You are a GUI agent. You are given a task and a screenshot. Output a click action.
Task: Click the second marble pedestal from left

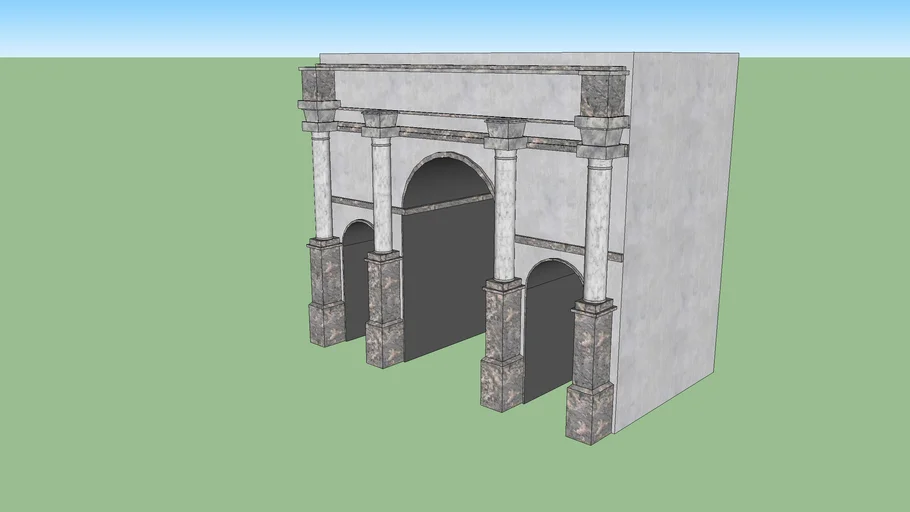click(x=383, y=308)
